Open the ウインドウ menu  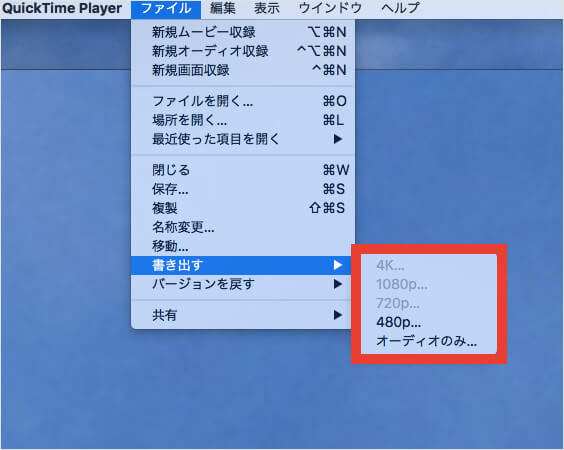point(330,9)
